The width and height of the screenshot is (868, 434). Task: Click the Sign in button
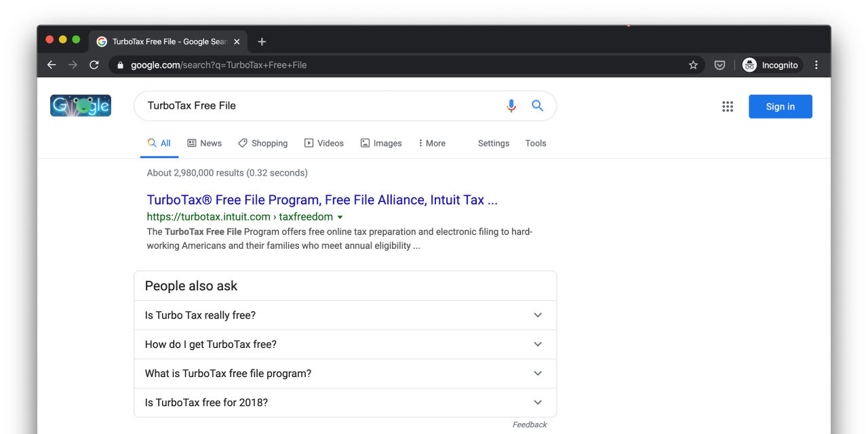pos(780,106)
